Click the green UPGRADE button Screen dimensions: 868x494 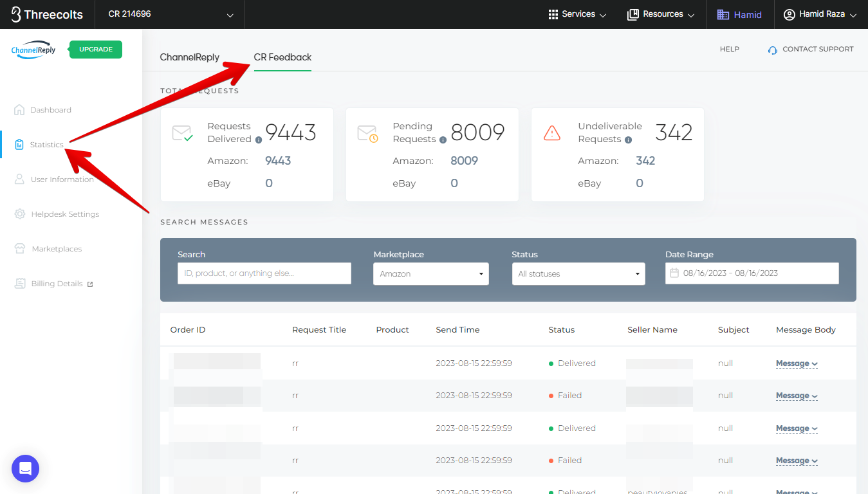point(96,50)
